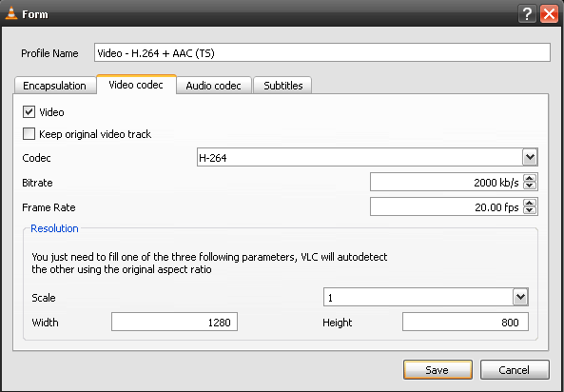Click the Resolution group label
The height and width of the screenshot is (392, 564).
54,228
